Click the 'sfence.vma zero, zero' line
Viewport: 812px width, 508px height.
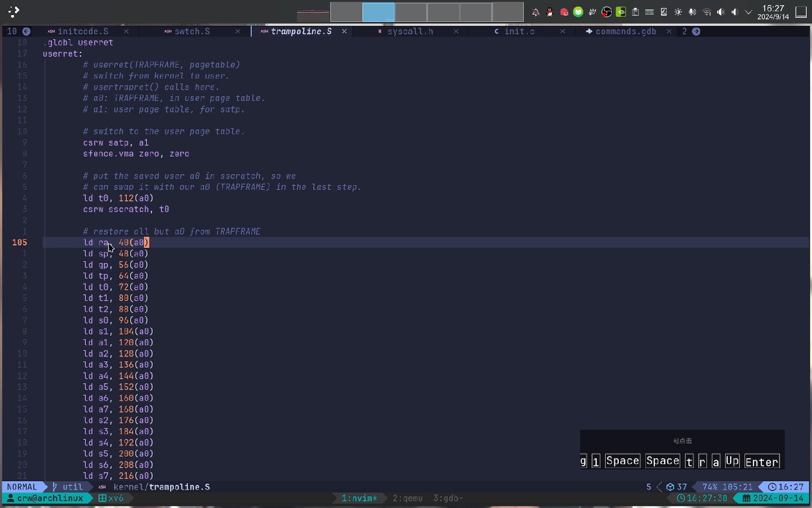136,154
